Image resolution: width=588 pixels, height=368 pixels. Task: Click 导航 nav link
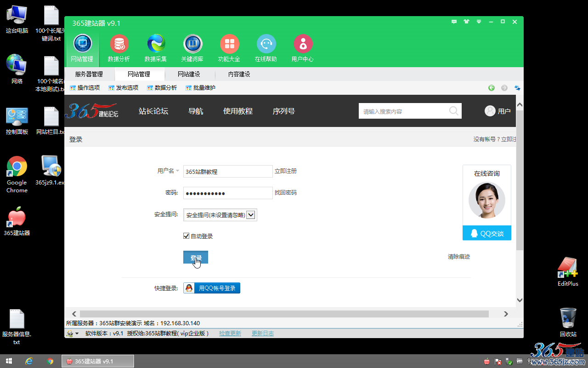tap(196, 111)
